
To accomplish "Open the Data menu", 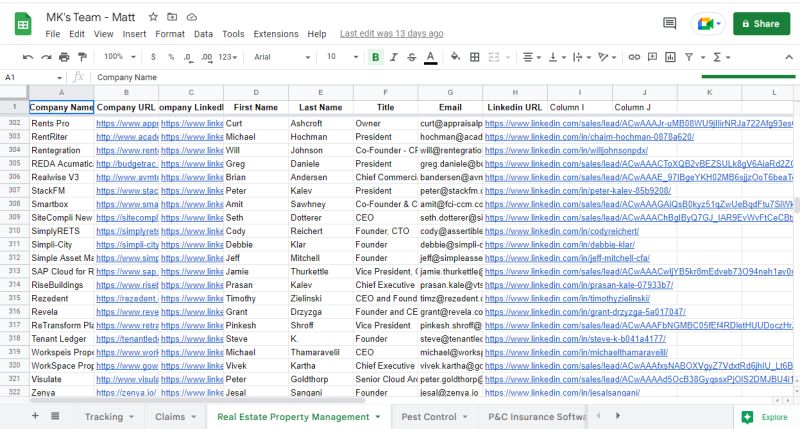I will pos(203,34).
